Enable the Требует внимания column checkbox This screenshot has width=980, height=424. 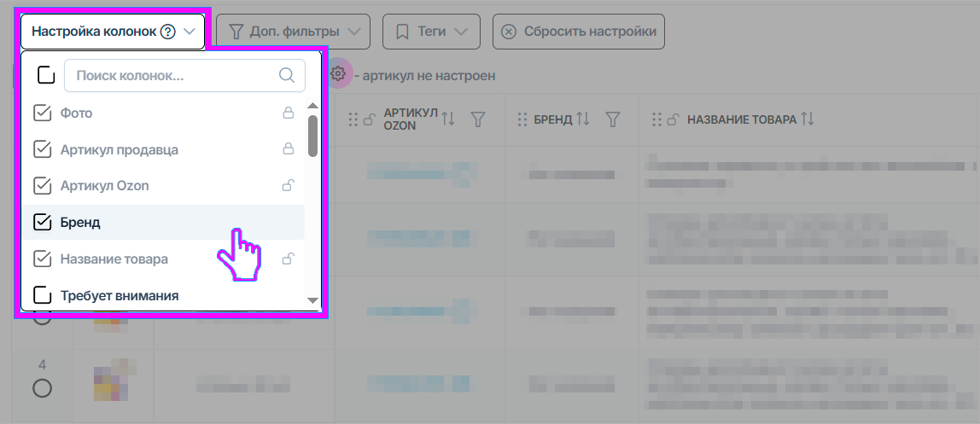(42, 296)
